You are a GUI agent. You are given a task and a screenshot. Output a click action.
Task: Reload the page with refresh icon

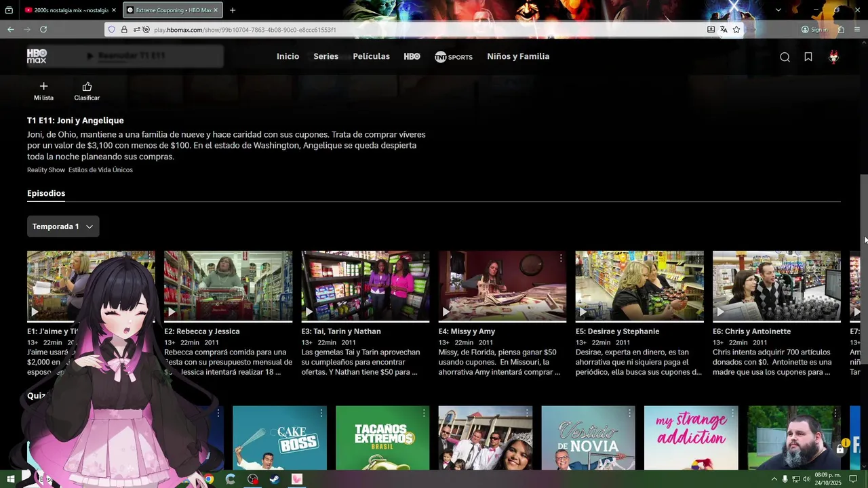(43, 29)
